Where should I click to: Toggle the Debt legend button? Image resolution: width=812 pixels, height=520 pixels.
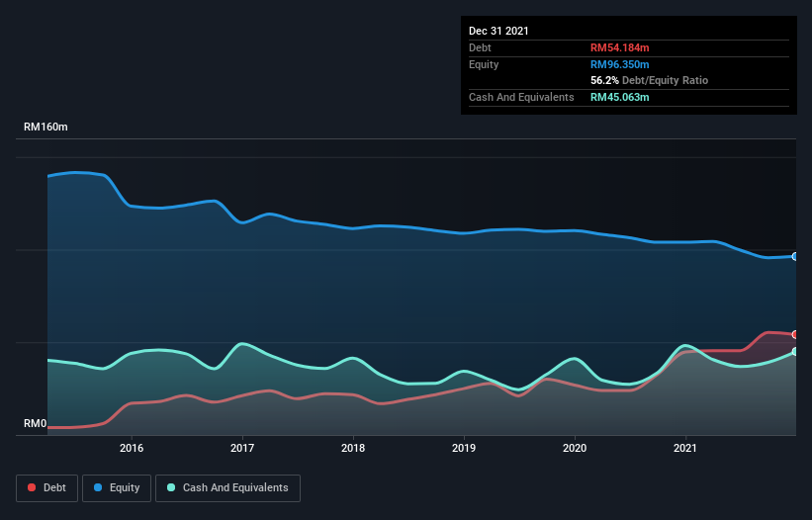46,488
